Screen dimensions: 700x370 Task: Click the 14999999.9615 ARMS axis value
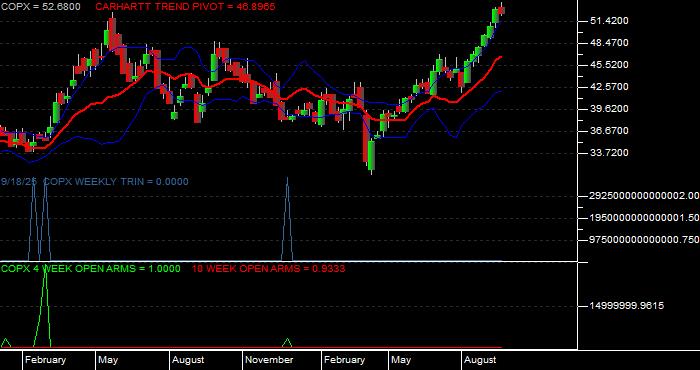pyautogui.click(x=627, y=306)
